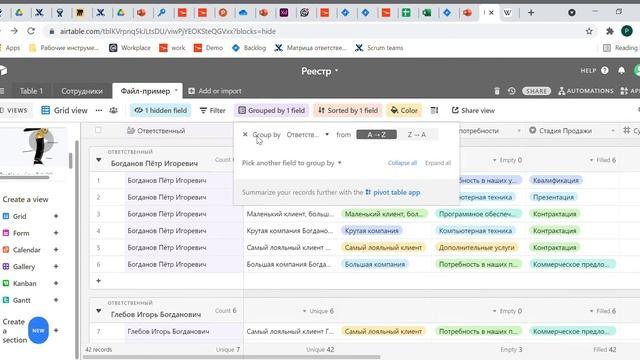640x360 pixels.
Task: Open AUTOMATIONS
Action: pyautogui.click(x=586, y=91)
